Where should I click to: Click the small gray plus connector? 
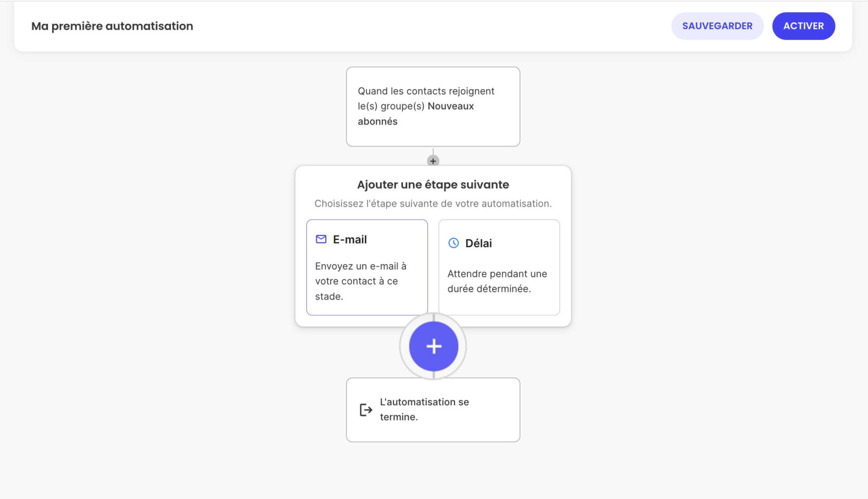pos(433,161)
